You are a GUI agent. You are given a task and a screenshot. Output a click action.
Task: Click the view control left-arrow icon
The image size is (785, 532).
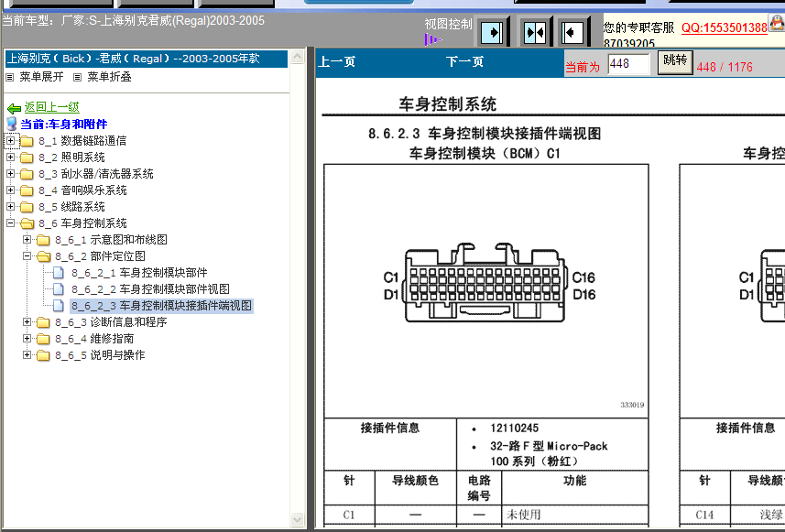pyautogui.click(x=572, y=33)
